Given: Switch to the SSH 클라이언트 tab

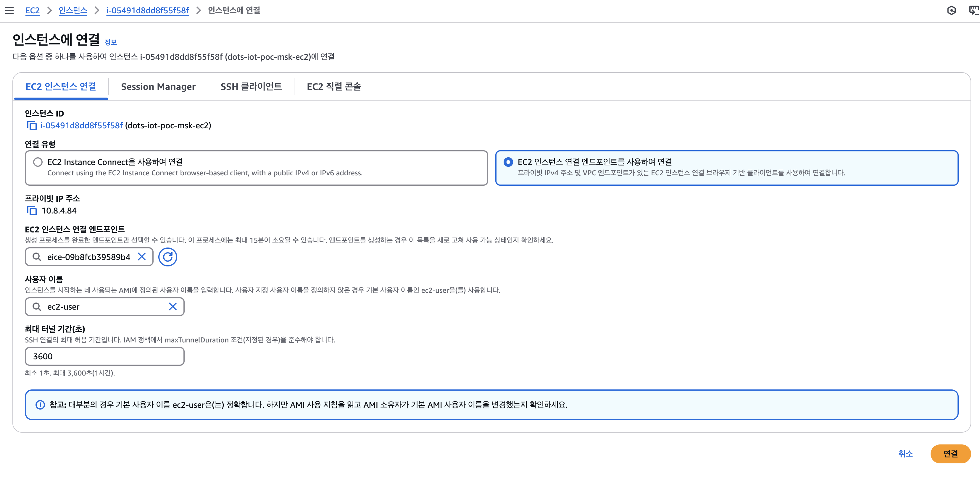Looking at the screenshot, I should click(x=251, y=87).
